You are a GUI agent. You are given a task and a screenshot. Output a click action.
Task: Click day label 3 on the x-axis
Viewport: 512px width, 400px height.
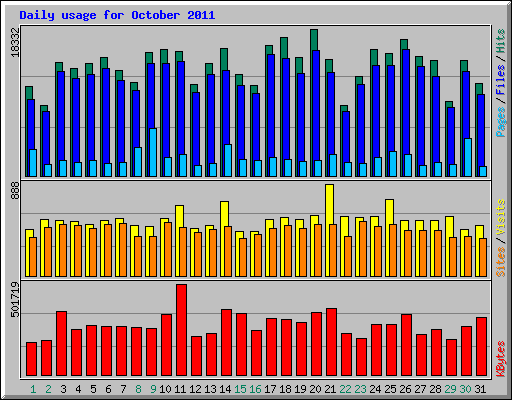[x=63, y=389]
